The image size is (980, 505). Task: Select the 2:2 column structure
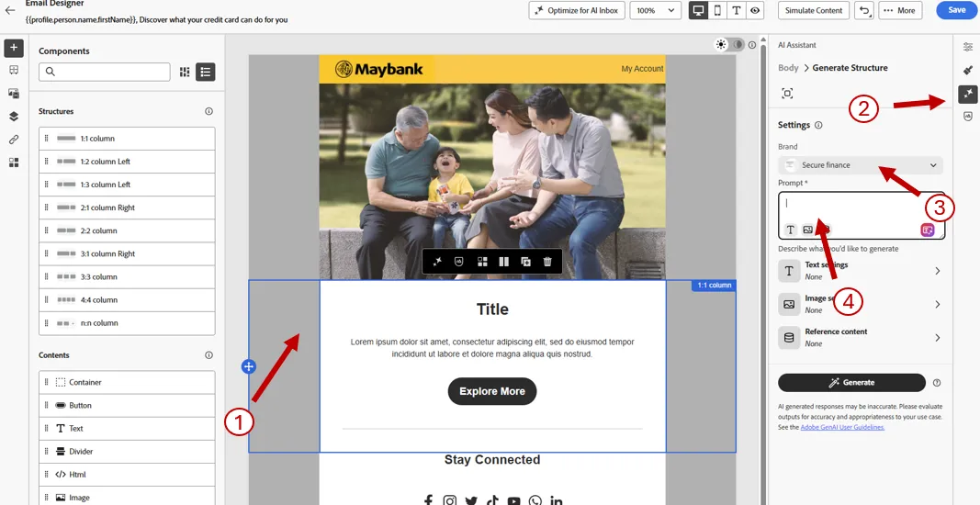click(127, 230)
